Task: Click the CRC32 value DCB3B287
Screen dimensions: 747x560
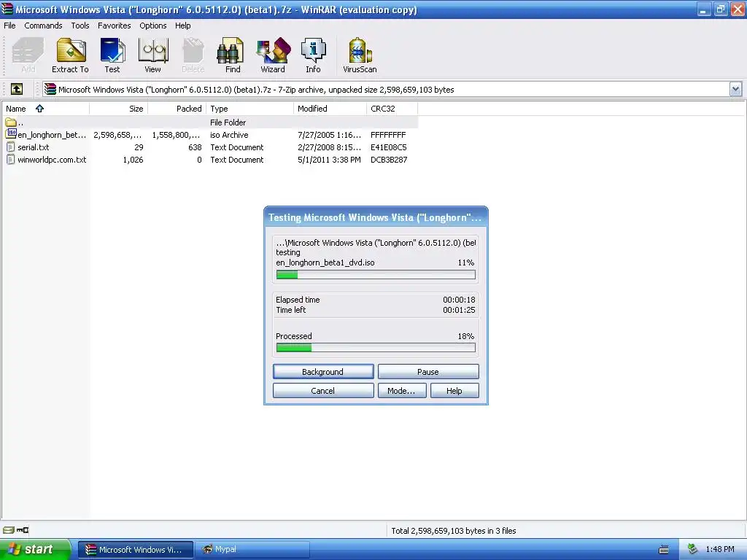Action: click(x=389, y=160)
